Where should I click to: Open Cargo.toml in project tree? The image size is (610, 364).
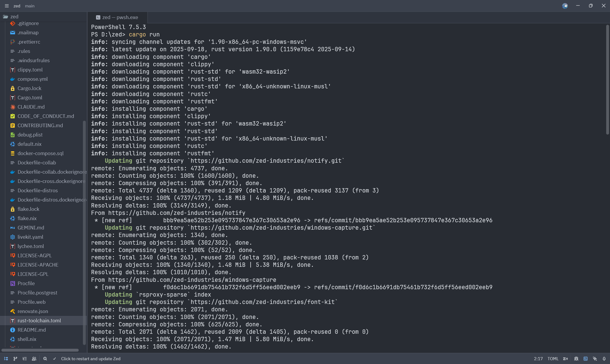(x=30, y=98)
